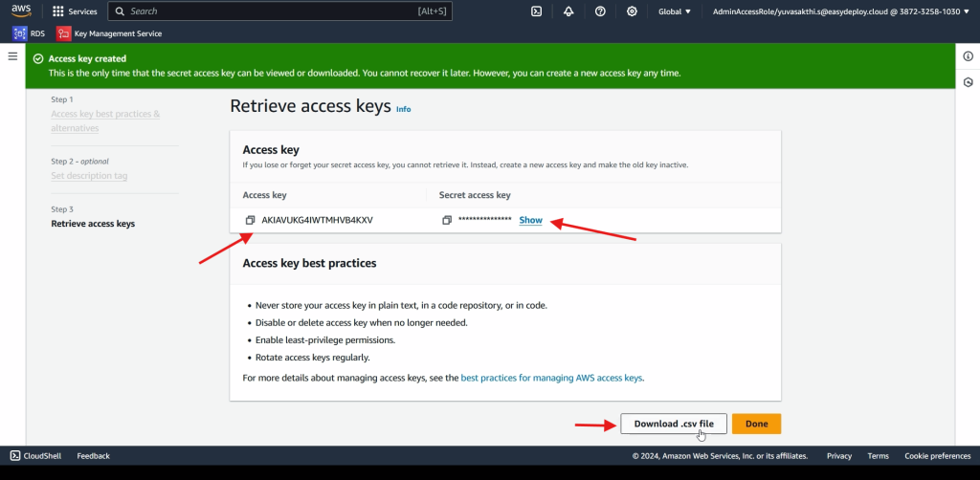Open the help question mark icon
The image size is (980, 480).
coord(600,11)
